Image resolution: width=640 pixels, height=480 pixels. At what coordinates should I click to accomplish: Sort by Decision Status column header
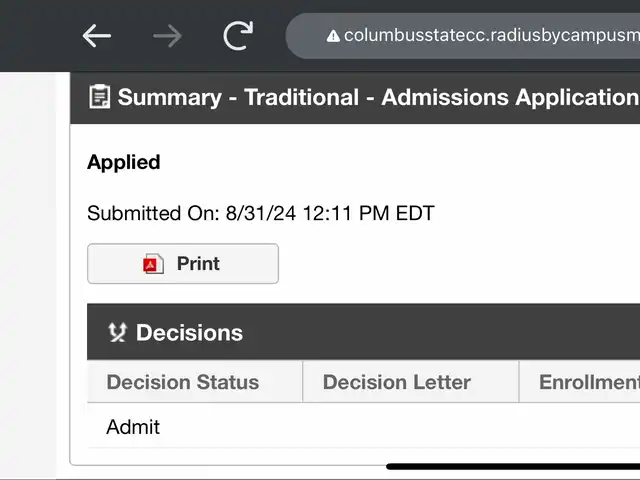183,382
